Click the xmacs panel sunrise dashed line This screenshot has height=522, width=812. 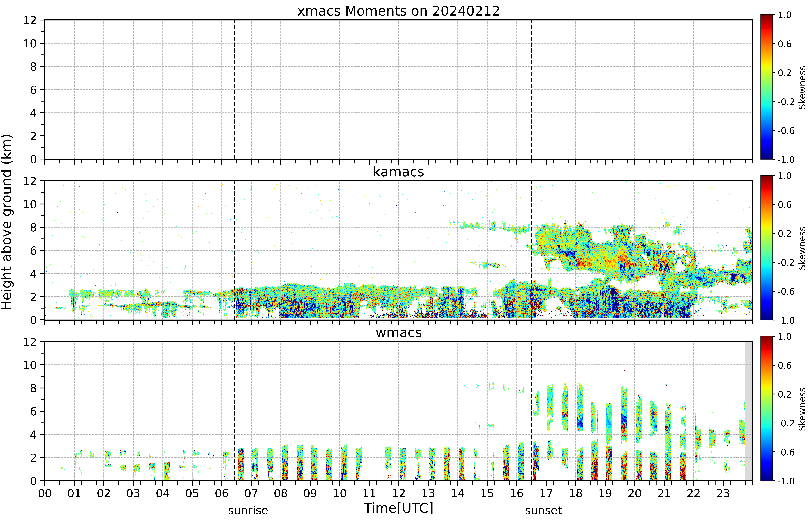point(234,90)
